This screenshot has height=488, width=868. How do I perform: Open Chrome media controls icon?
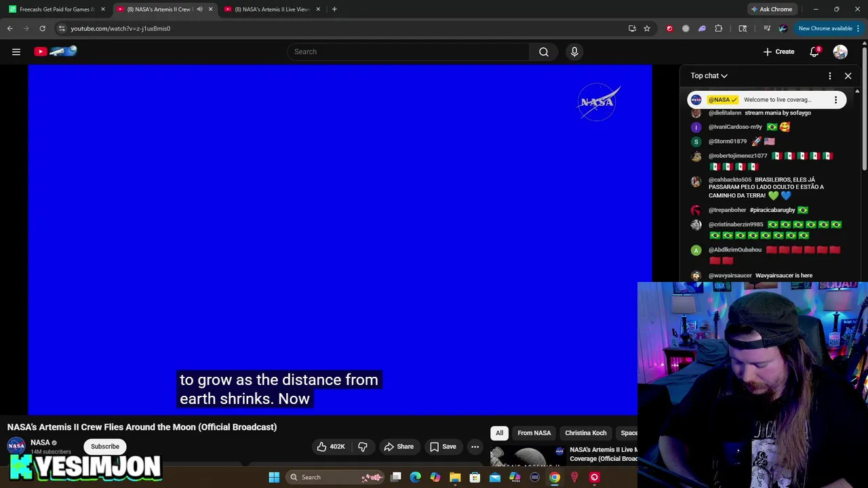[767, 28]
